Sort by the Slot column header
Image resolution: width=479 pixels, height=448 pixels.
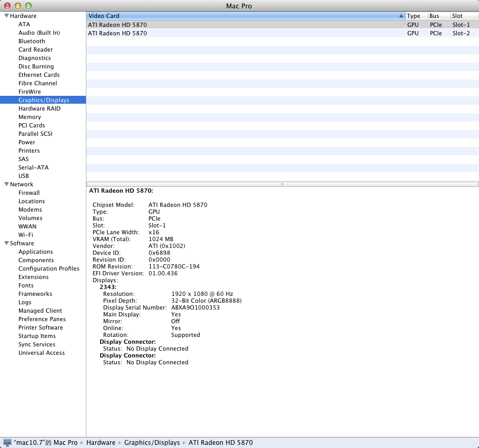(465, 16)
